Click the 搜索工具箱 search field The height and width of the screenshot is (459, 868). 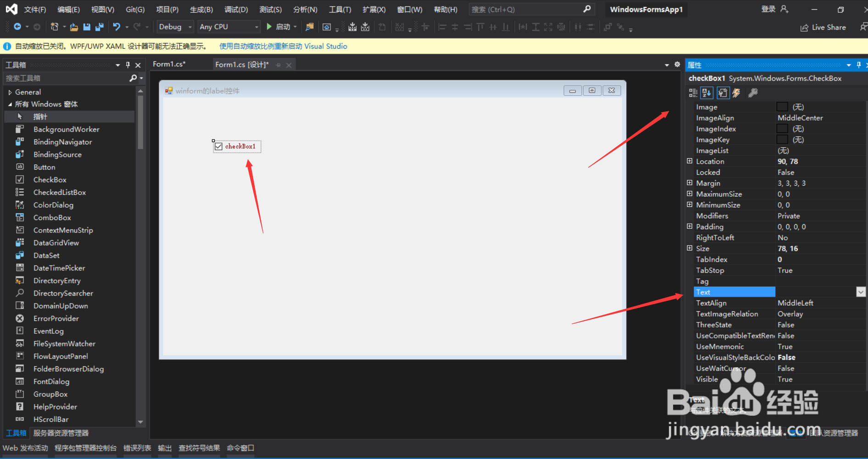[67, 78]
